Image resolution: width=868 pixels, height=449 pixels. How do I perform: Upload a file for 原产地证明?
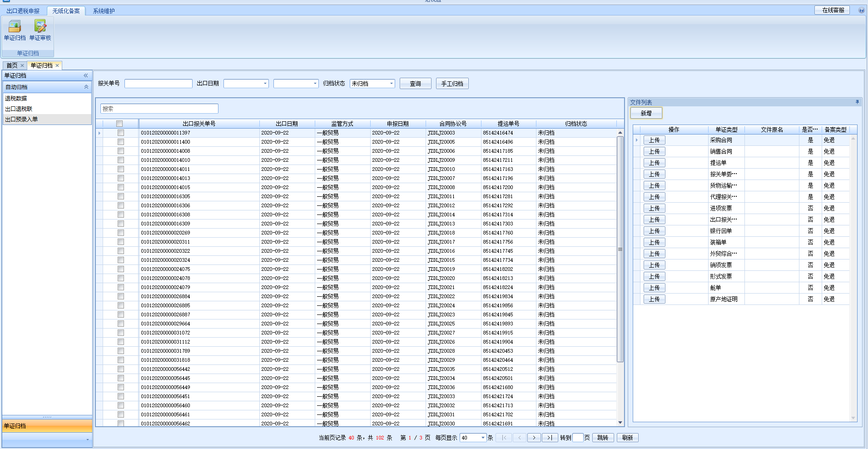pyautogui.click(x=654, y=299)
